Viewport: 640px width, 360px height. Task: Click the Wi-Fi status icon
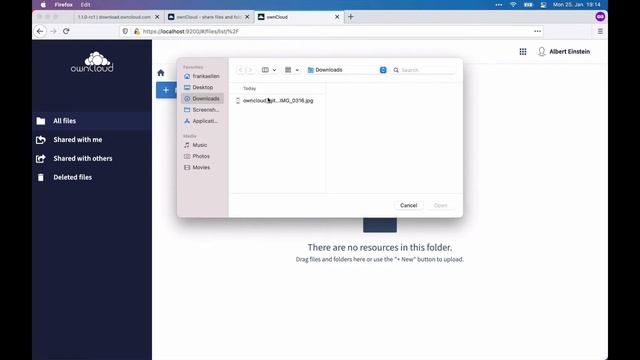click(513, 5)
